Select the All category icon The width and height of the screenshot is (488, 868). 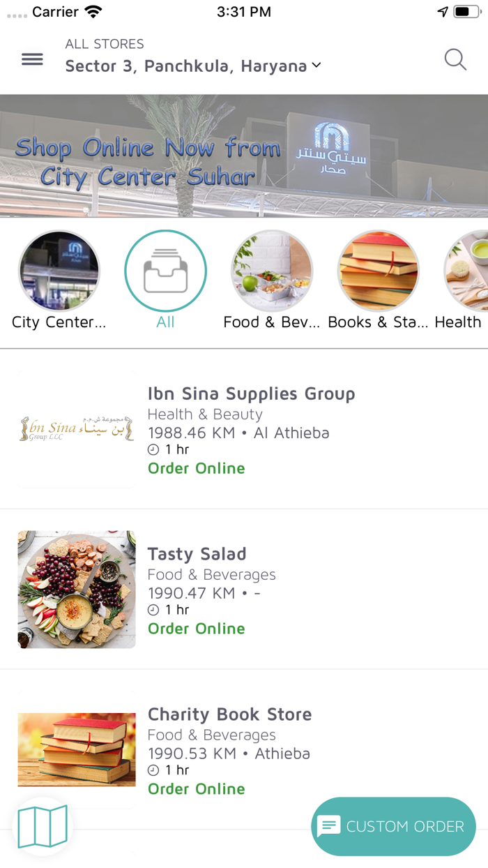point(165,271)
